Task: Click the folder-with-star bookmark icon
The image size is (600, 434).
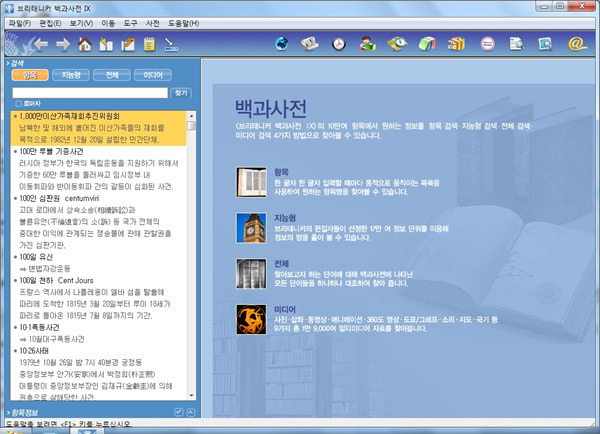Action: pos(106,44)
